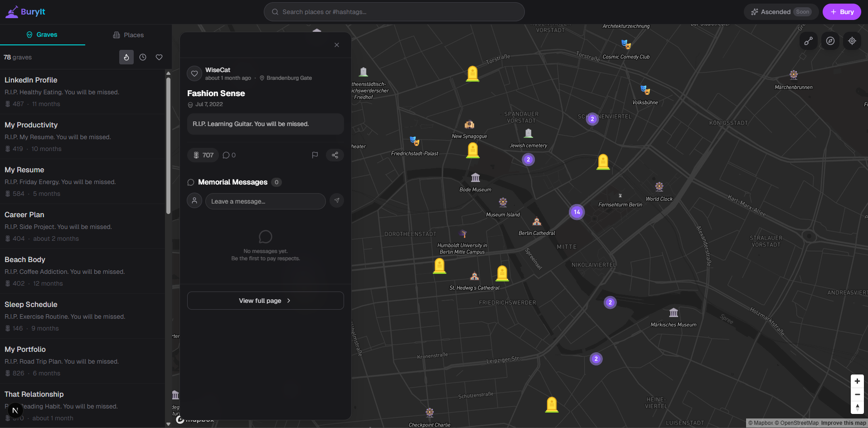Click yellow grave near Checkpoint Charlie
The height and width of the screenshot is (428, 868).
(552, 404)
